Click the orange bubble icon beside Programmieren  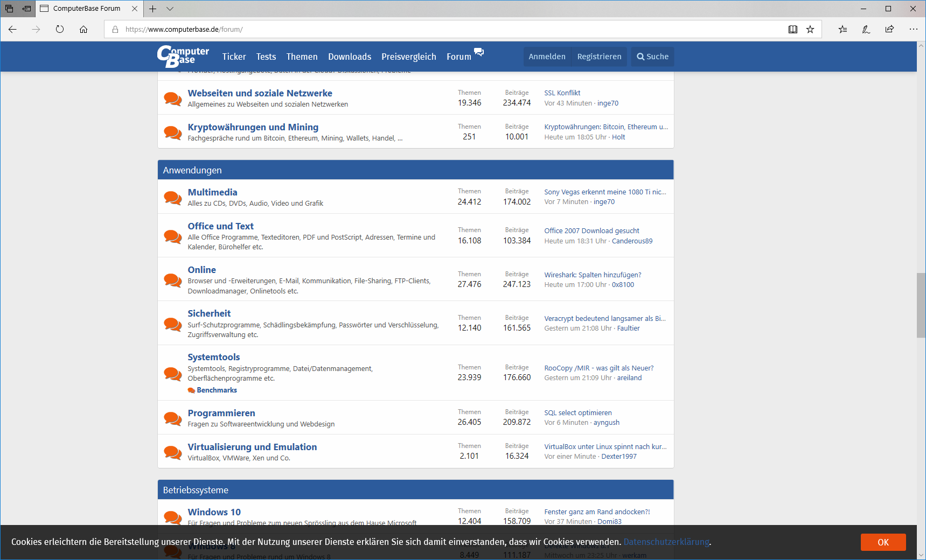pyautogui.click(x=173, y=418)
